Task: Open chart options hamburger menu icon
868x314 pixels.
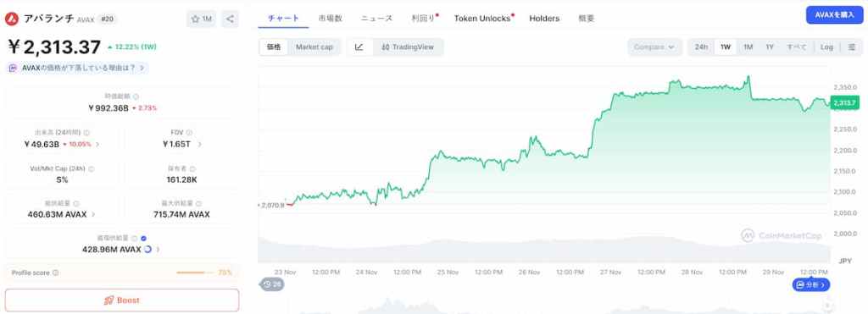Action: (851, 47)
